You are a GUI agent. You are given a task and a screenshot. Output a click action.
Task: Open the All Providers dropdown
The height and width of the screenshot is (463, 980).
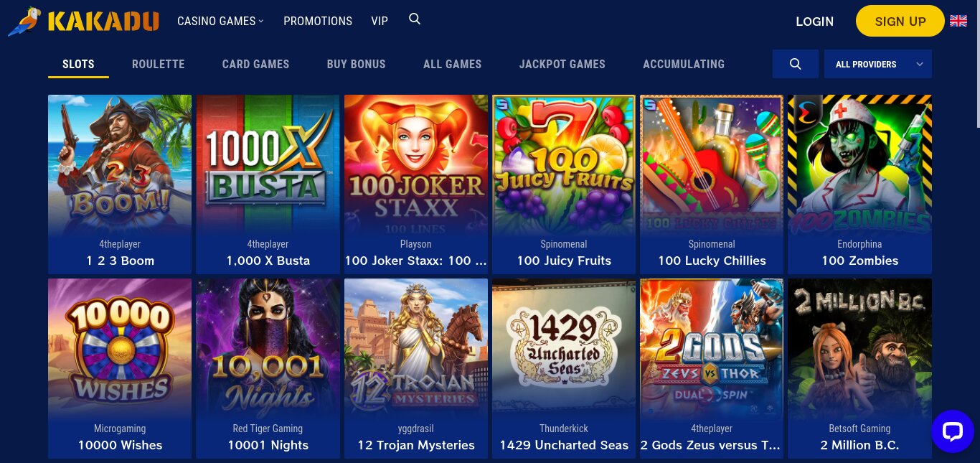pyautogui.click(x=878, y=64)
